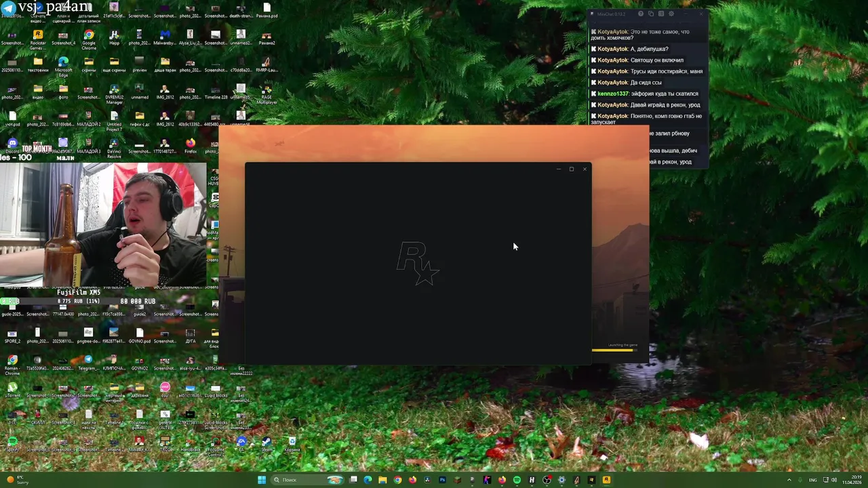
Task: Open taskbar clock and date
Action: click(852, 480)
